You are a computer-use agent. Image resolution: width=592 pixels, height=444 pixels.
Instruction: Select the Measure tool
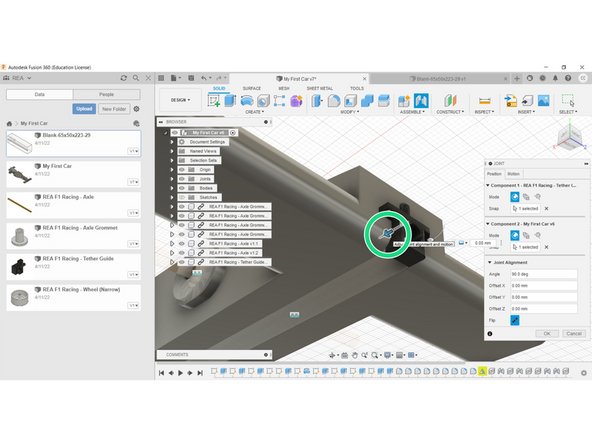(x=484, y=101)
